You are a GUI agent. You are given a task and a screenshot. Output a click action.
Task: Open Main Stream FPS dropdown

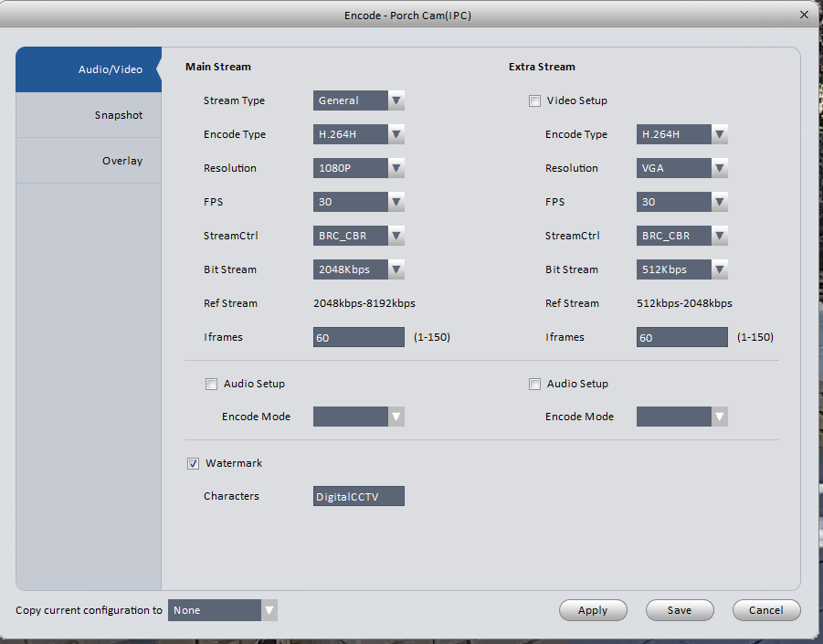pyautogui.click(x=358, y=202)
